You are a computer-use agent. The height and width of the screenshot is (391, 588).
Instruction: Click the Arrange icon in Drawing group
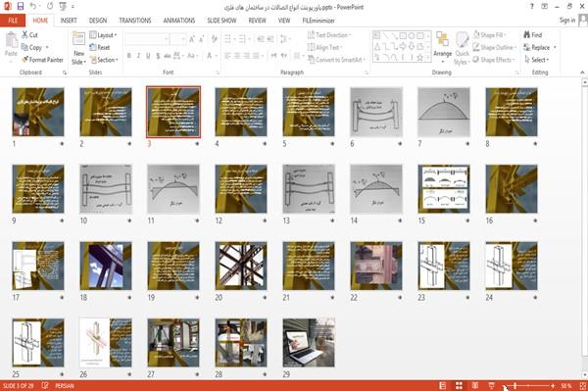(443, 40)
